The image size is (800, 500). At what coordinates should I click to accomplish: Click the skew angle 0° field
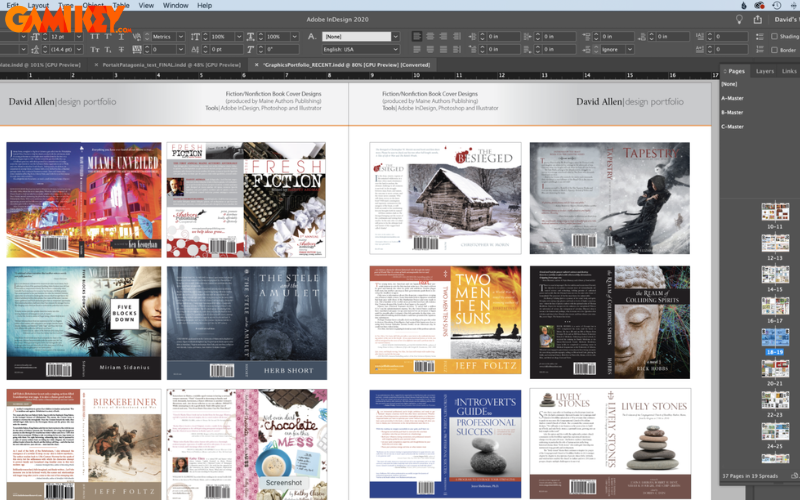[280, 49]
